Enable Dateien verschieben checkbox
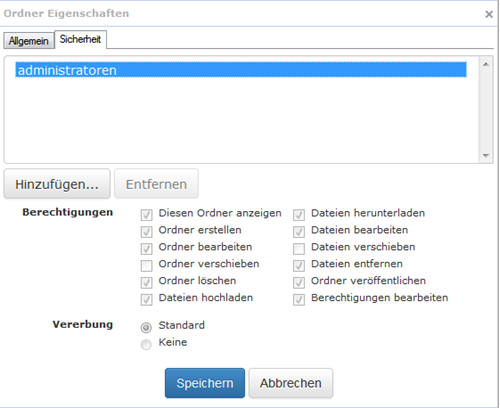This screenshot has width=500, height=408. [x=299, y=249]
